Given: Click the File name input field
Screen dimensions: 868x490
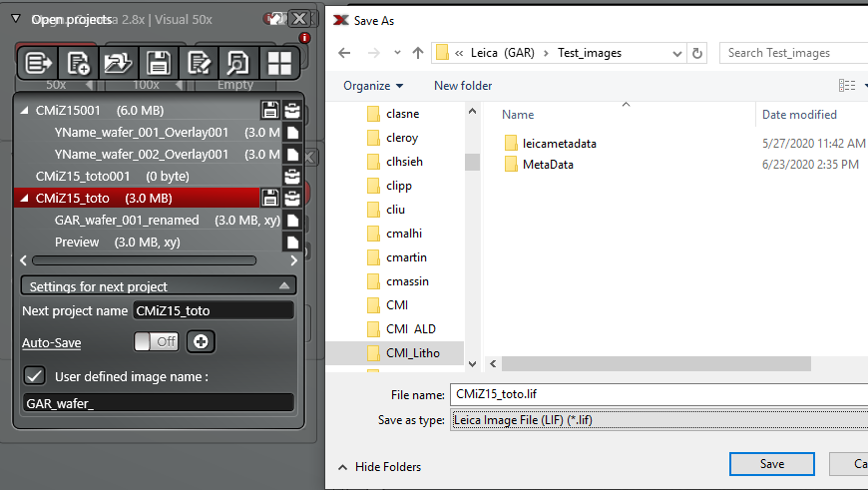Looking at the screenshot, I should tap(658, 394).
